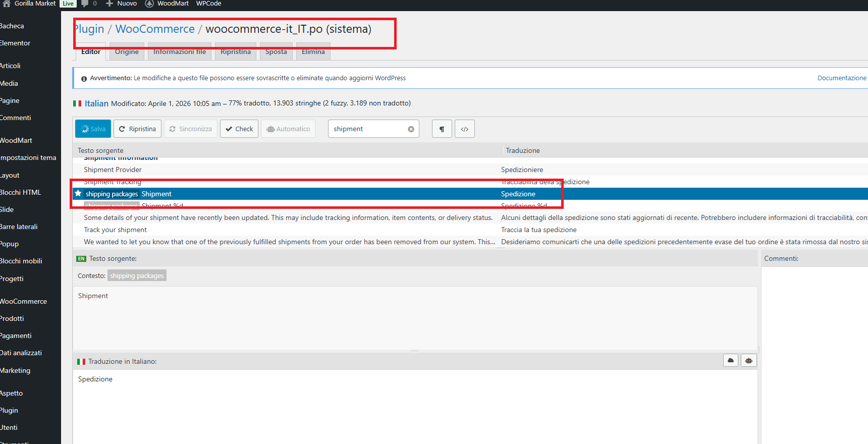Click the star icon on the selected row
Screen dimensions: 868x444
[x=78, y=193]
